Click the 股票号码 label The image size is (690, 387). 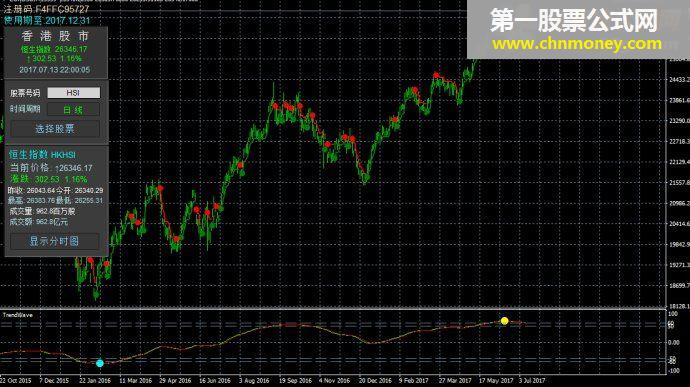click(x=25, y=93)
